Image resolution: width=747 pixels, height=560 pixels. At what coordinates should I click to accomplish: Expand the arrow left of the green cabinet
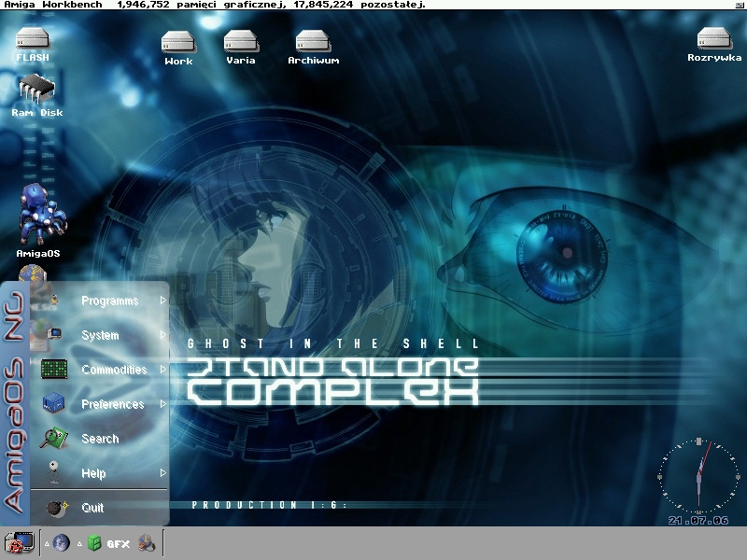pyautogui.click(x=80, y=543)
